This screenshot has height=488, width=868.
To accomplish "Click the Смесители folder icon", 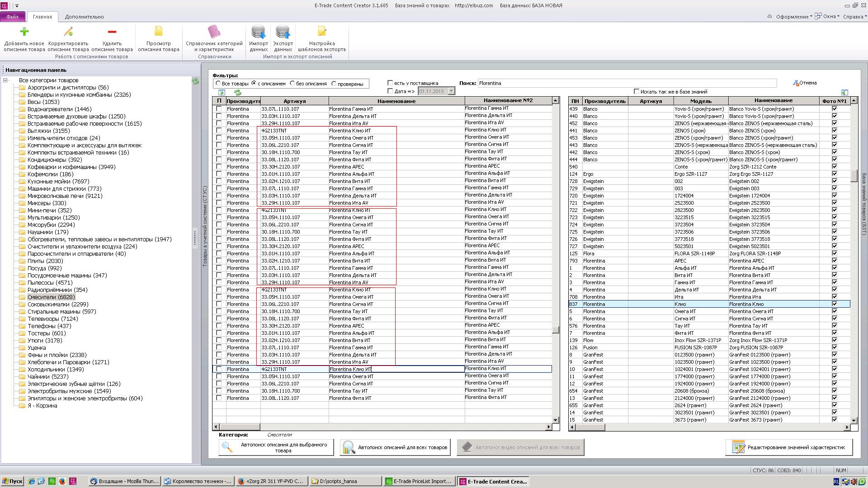I will pyautogui.click(x=22, y=297).
